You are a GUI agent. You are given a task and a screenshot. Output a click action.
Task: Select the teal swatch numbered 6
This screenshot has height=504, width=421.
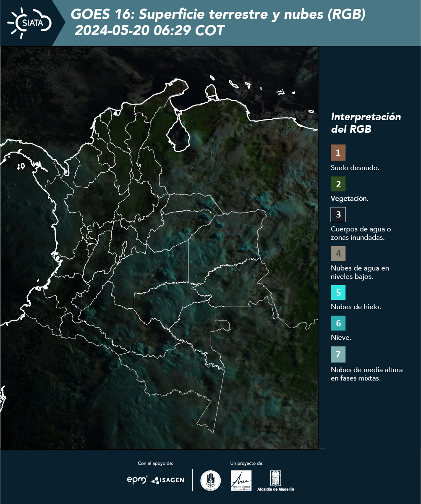pyautogui.click(x=338, y=323)
